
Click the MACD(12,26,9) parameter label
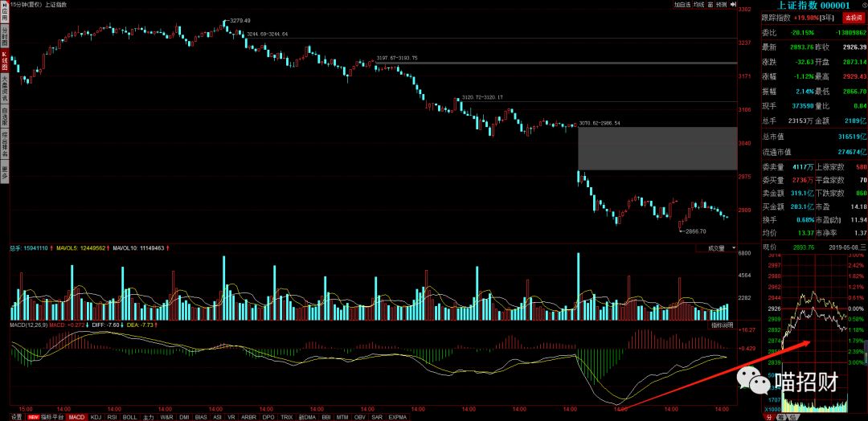pyautogui.click(x=28, y=325)
